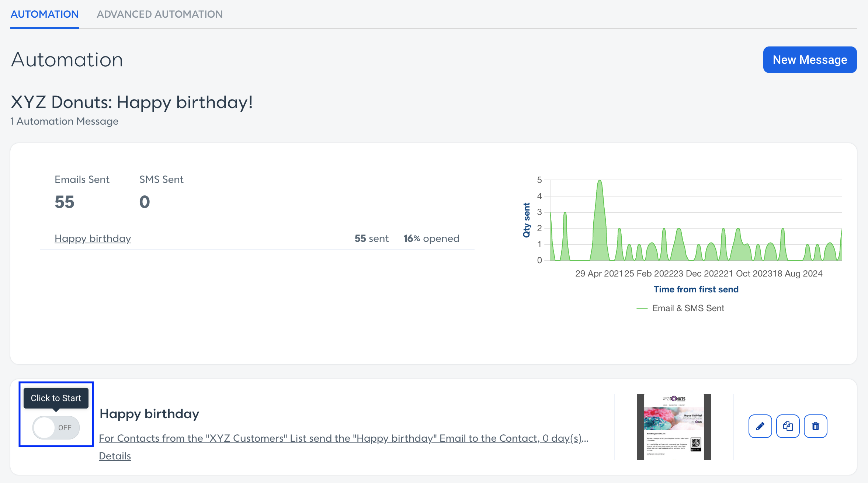
Task: Open the Happy birthday stats link
Action: (x=93, y=239)
